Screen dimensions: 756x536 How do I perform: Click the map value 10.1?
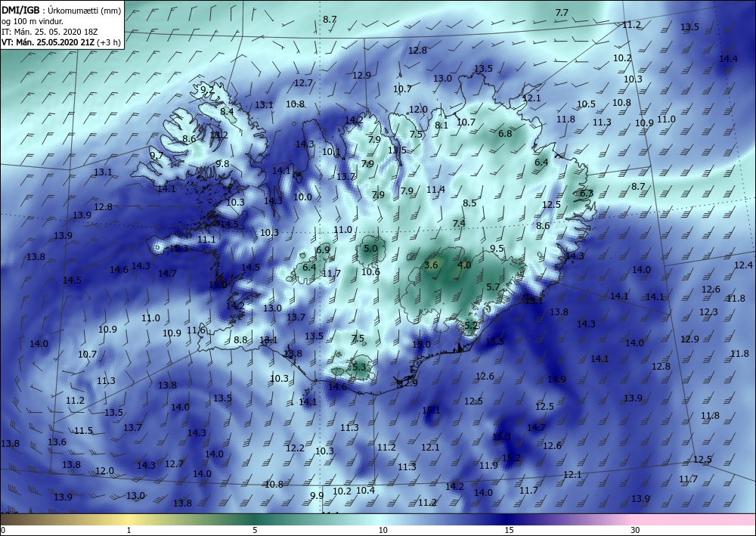click(331, 152)
